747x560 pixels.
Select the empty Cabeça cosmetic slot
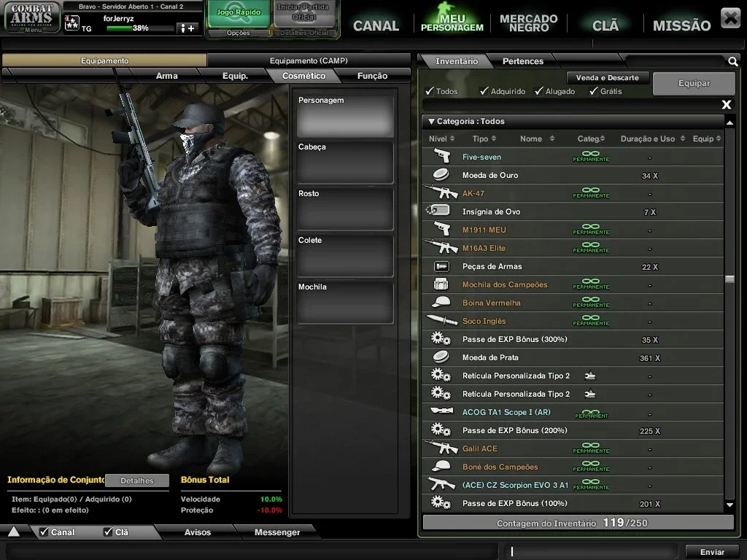[x=345, y=163]
